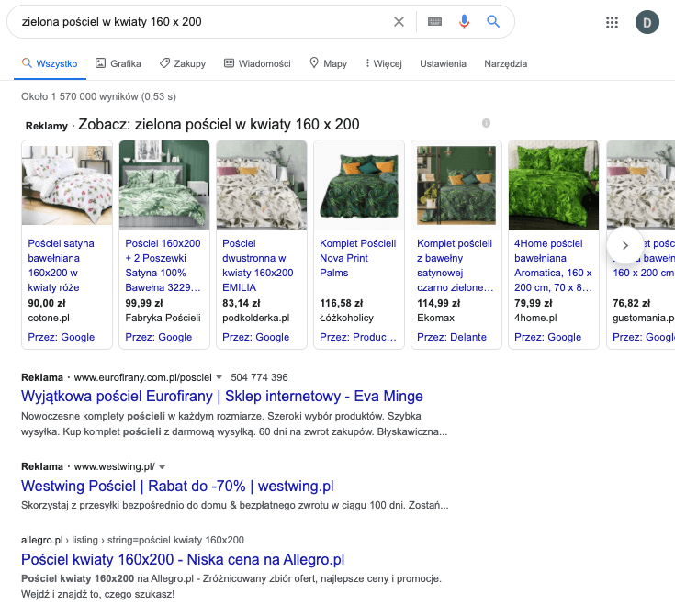The width and height of the screenshot is (675, 616).
Task: Open the 4Home Aromatica bright green image
Action: pyautogui.click(x=554, y=185)
